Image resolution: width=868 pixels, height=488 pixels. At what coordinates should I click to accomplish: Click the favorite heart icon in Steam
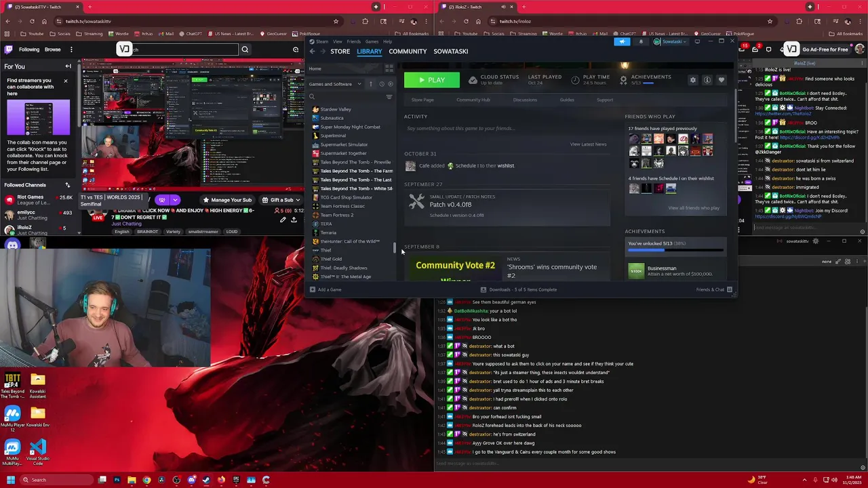pos(721,80)
